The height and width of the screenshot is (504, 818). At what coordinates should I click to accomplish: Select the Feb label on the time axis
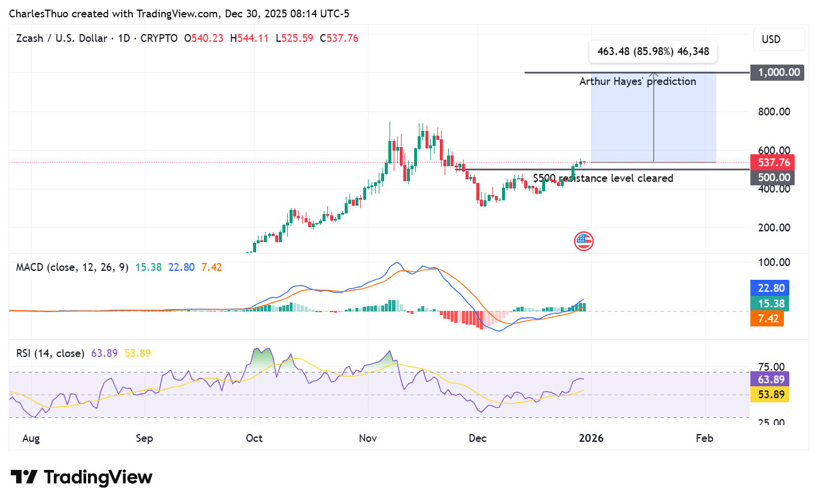point(704,438)
